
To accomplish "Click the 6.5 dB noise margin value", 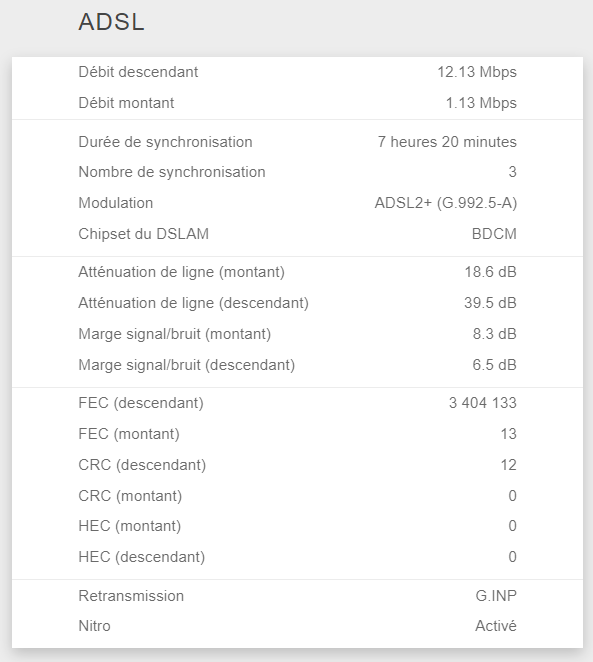I will (x=494, y=365).
